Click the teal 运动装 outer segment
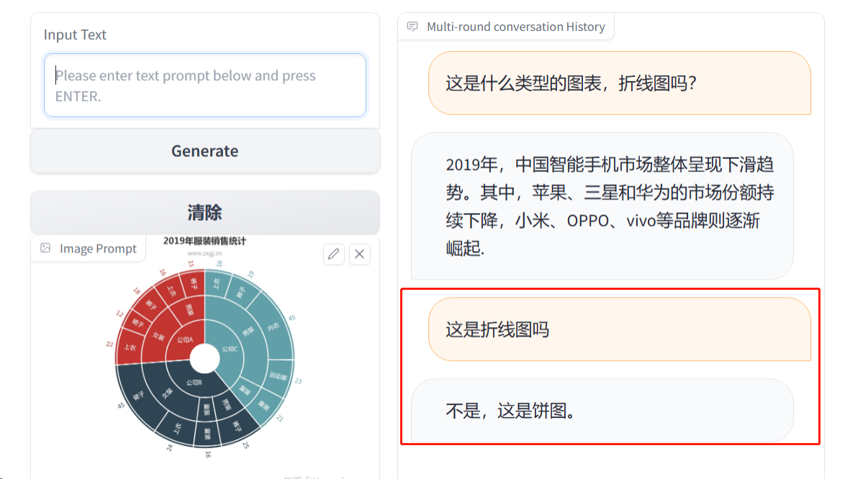Viewport: 868px width, 479px height. [278, 375]
